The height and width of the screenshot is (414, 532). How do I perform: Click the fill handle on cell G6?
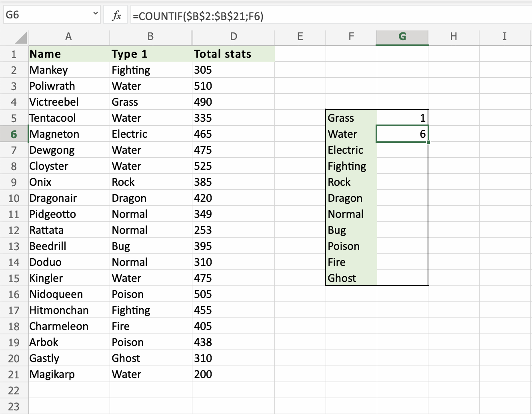pos(428,142)
